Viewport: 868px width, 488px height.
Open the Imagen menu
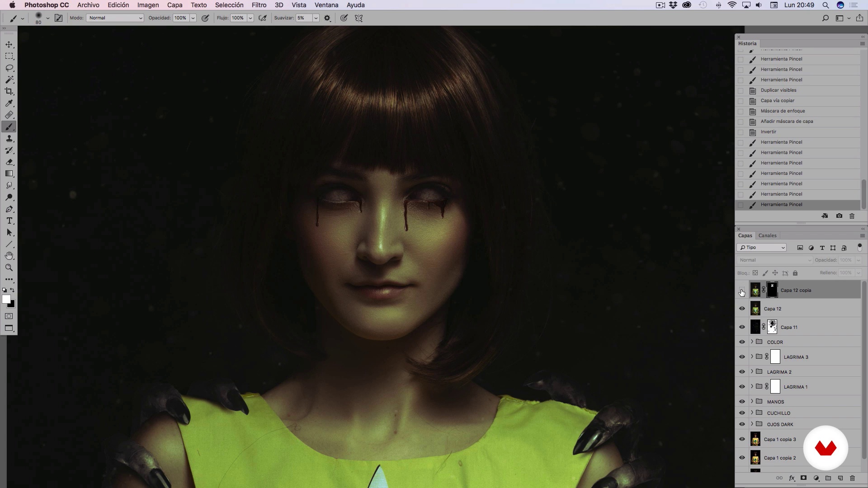point(148,5)
